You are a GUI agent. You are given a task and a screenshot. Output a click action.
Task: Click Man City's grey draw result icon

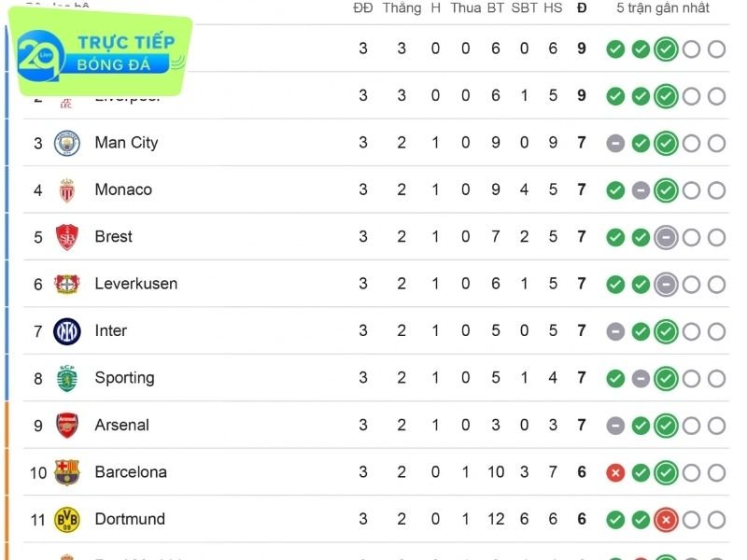point(615,143)
